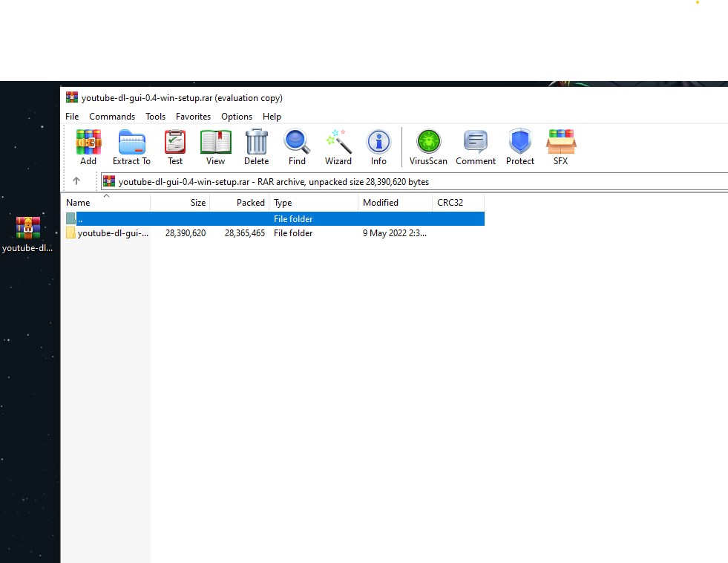Image resolution: width=728 pixels, height=563 pixels.
Task: Open Extract To from the toolbar
Action: pyautogui.click(x=131, y=147)
